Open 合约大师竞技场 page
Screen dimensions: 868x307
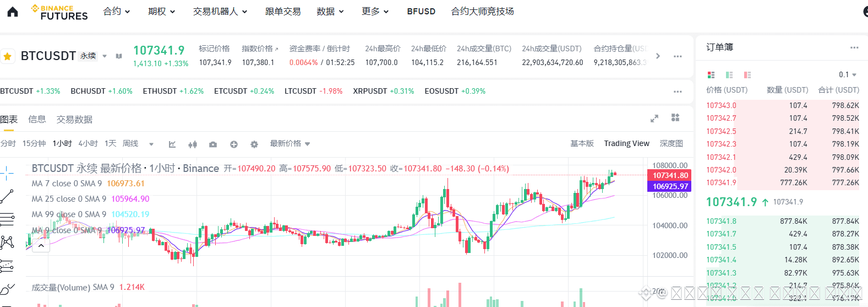point(483,12)
